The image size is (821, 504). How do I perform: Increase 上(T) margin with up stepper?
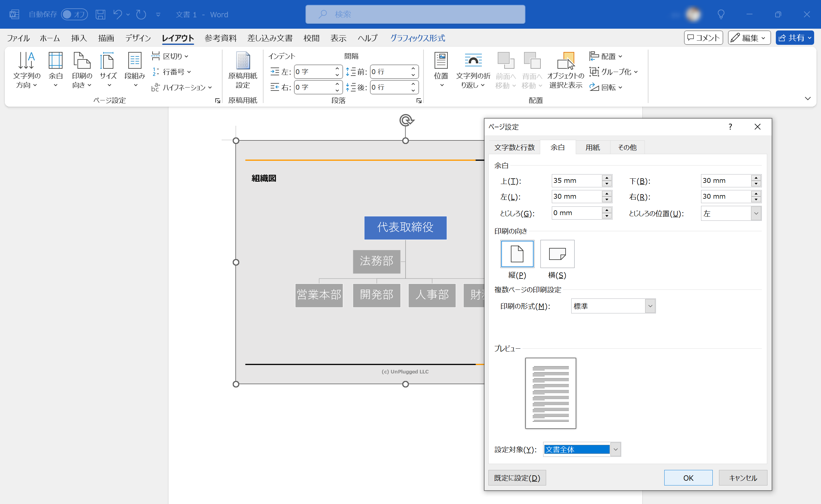[606, 178]
